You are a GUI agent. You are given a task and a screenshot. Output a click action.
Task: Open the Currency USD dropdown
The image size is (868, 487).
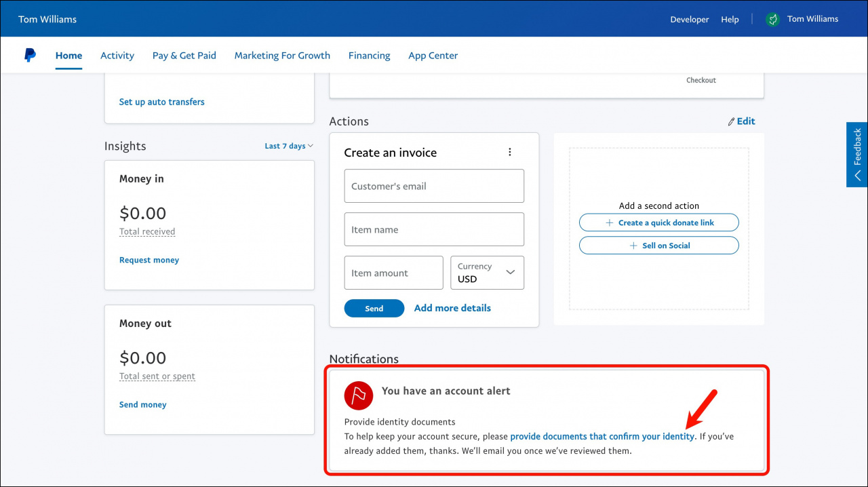click(x=487, y=273)
